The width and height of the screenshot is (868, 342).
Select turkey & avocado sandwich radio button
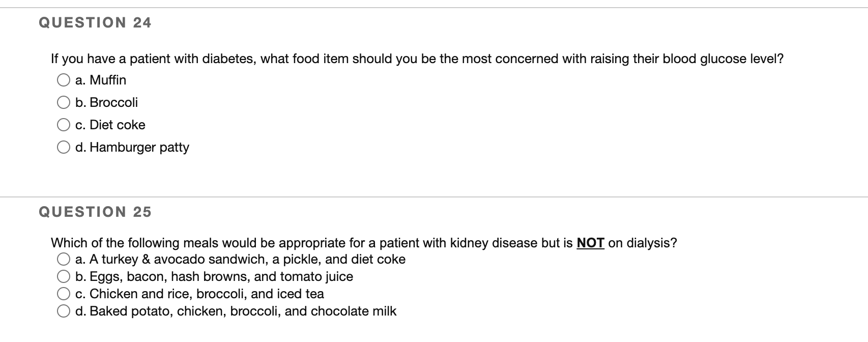pyautogui.click(x=63, y=260)
